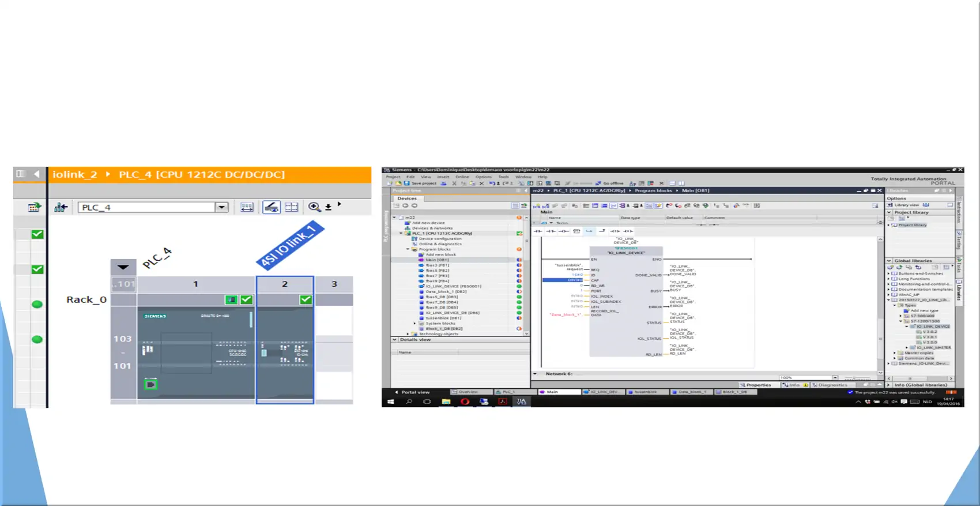Image resolution: width=980 pixels, height=506 pixels.
Task: Toggle the second green checkmark in the left strip
Action: click(37, 269)
